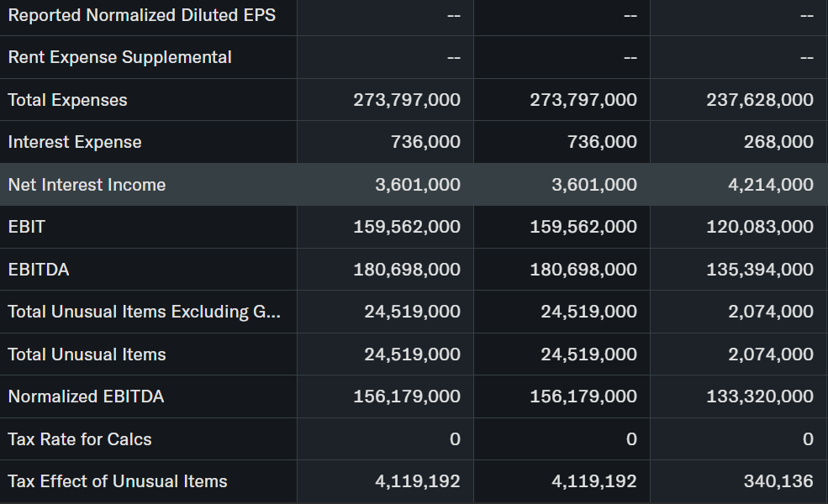Click the EBITDA row label
This screenshot has width=828, height=504.
tap(39, 270)
